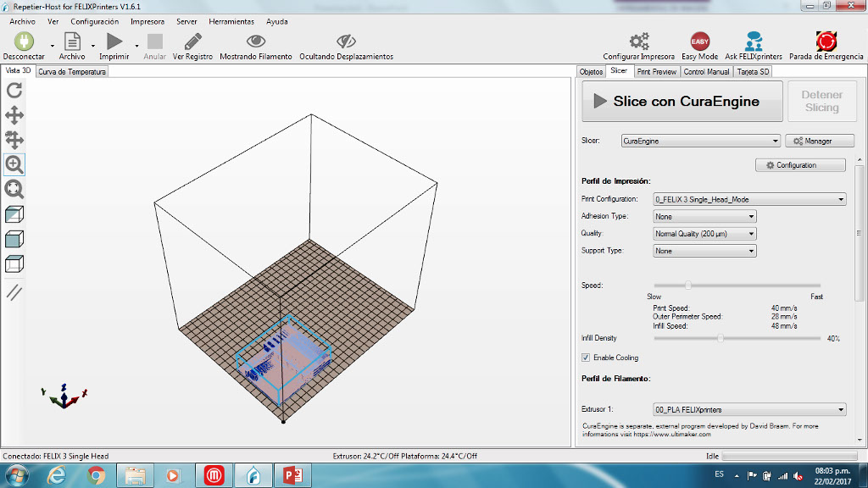This screenshot has height=488, width=868.
Task: Select the move view arrows tool
Action: pos(14,115)
